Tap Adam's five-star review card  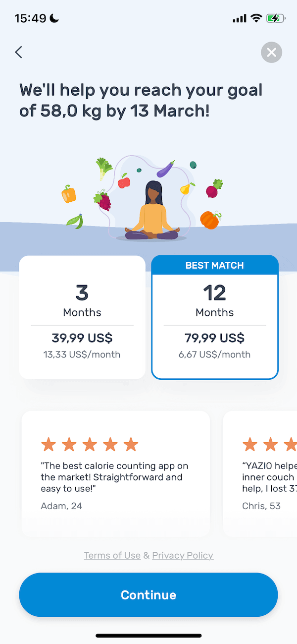(x=116, y=473)
